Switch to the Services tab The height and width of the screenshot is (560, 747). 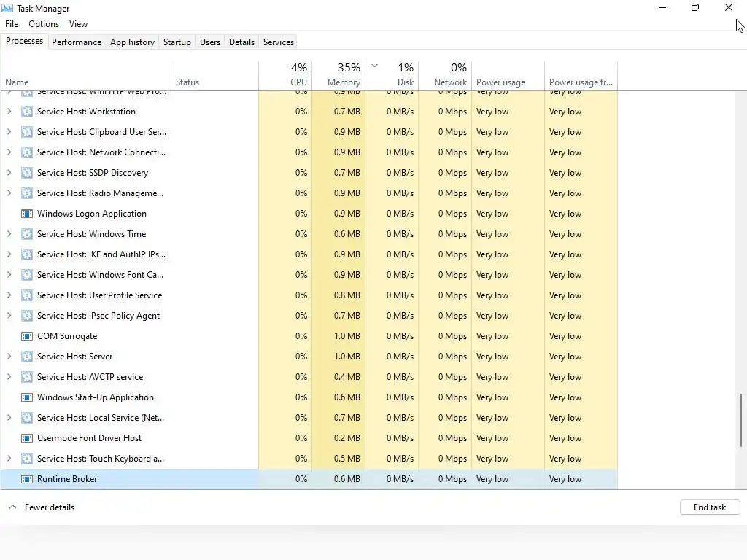[x=279, y=42]
